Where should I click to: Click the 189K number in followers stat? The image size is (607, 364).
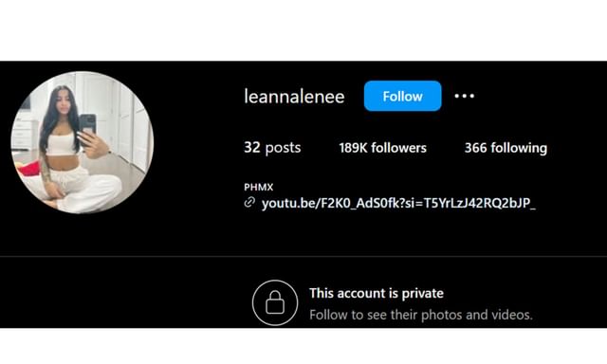pos(353,148)
